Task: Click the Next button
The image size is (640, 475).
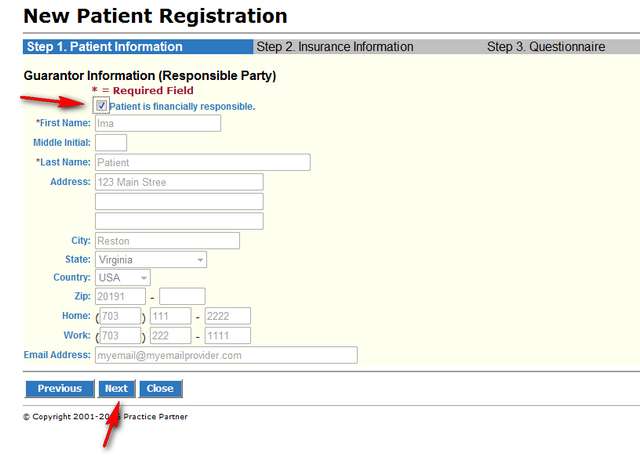Action: pyautogui.click(x=116, y=389)
